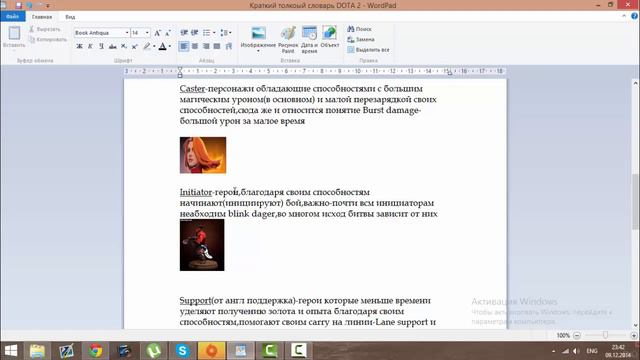Insert date and time (Дата и время)

[x=309, y=40]
